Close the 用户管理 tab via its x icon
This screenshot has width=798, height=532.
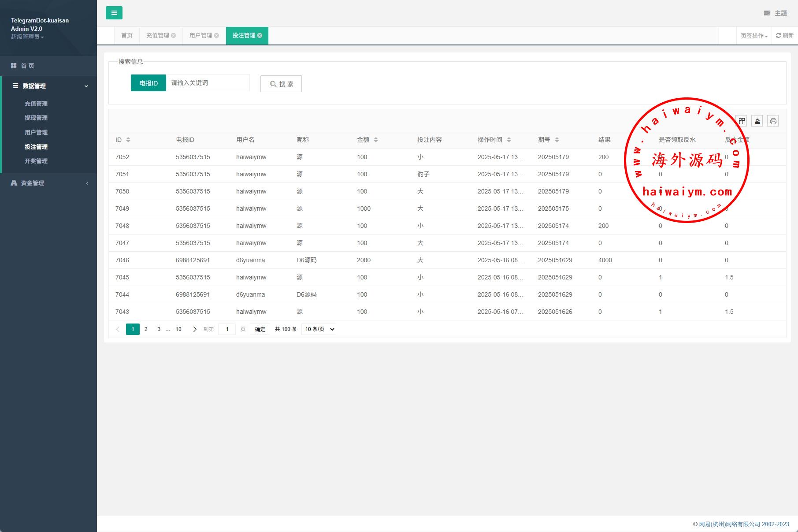click(x=216, y=36)
